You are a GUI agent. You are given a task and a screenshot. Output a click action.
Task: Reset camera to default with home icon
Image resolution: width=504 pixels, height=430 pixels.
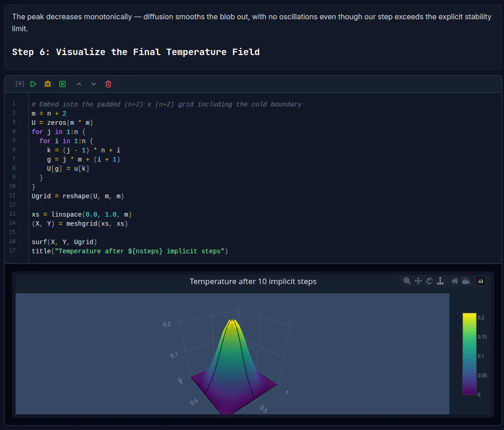pyautogui.click(x=455, y=281)
